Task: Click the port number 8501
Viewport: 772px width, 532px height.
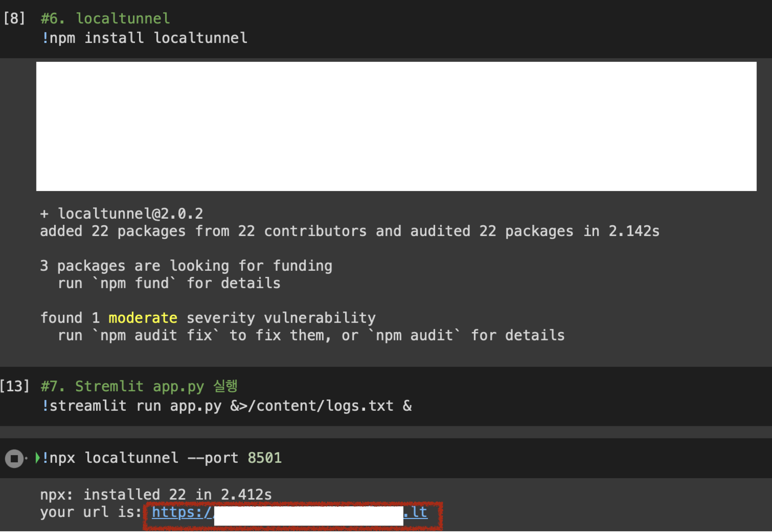Action: pyautogui.click(x=264, y=458)
